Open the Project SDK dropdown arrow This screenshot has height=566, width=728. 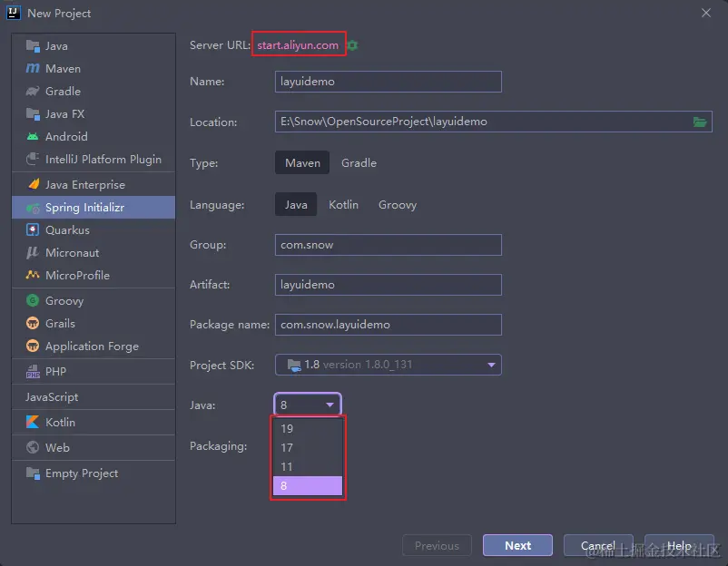pyautogui.click(x=491, y=365)
